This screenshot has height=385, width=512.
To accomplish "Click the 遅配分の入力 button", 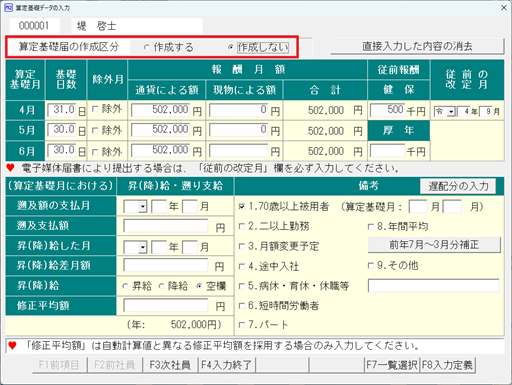I will tap(458, 186).
